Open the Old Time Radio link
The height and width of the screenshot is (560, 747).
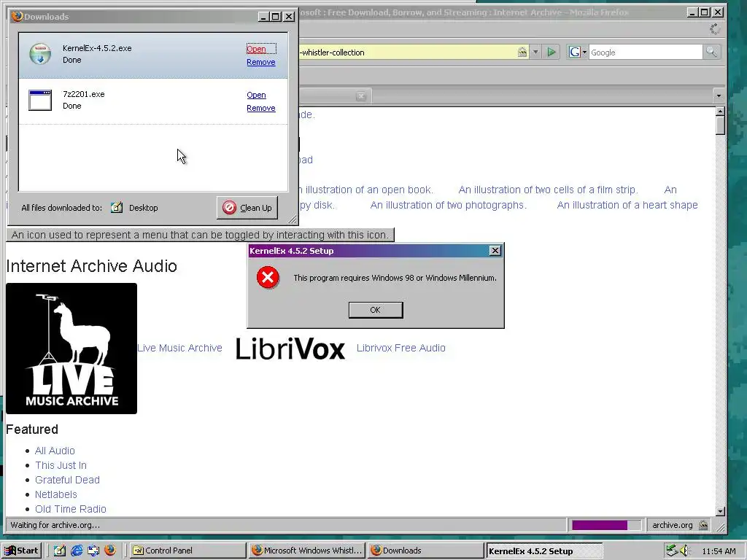coord(71,509)
